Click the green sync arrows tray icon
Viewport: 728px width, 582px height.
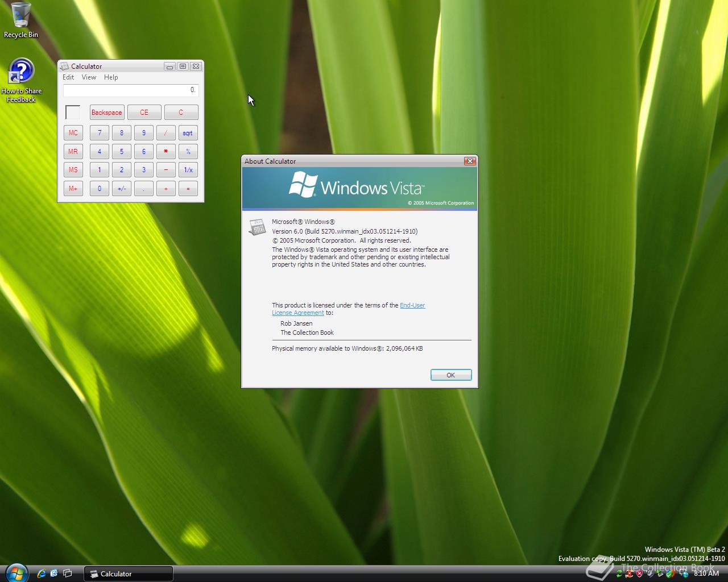pos(619,574)
